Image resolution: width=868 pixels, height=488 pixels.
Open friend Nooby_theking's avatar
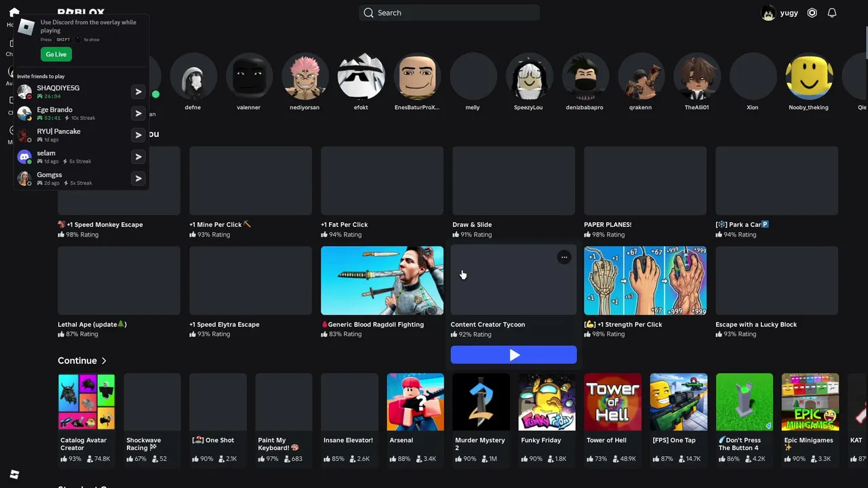[808, 76]
